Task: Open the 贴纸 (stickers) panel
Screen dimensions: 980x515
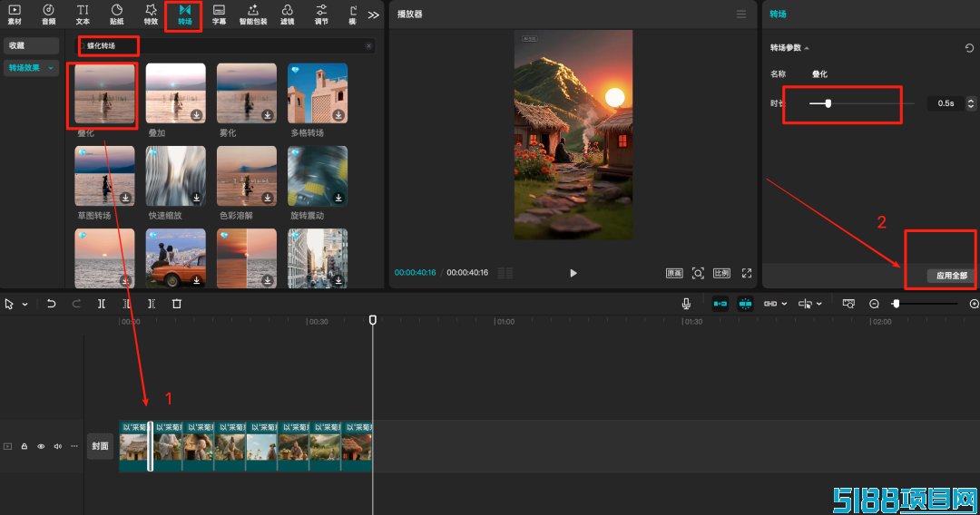Action: [x=117, y=14]
